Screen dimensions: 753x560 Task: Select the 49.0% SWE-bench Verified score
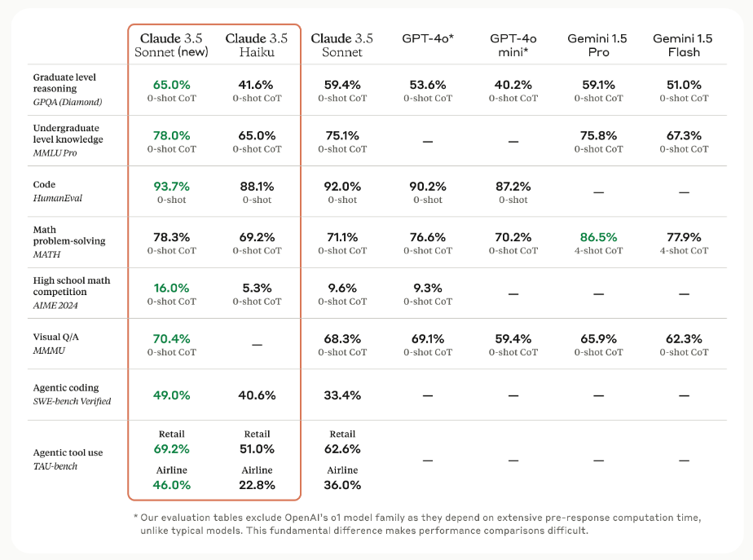point(171,395)
